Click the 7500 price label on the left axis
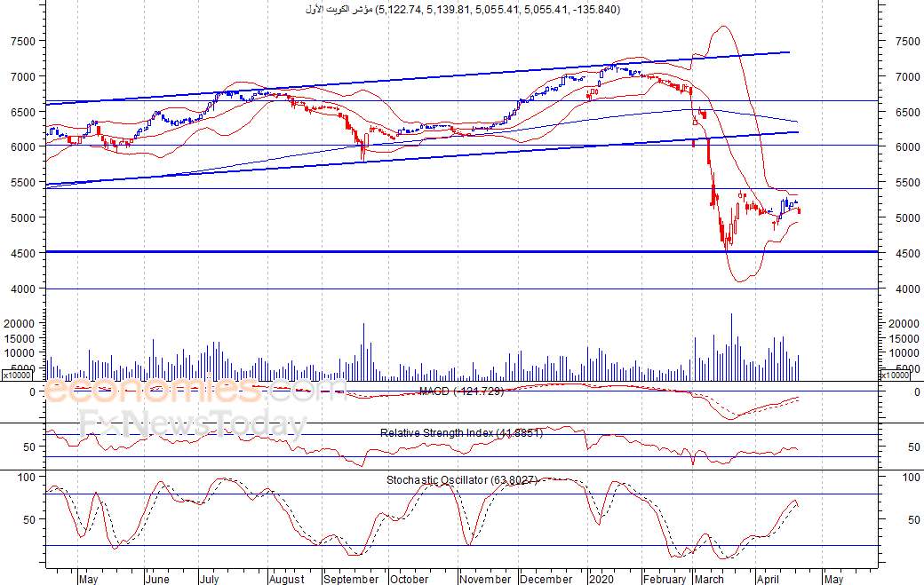Image resolution: width=924 pixels, height=585 pixels. 23,41
